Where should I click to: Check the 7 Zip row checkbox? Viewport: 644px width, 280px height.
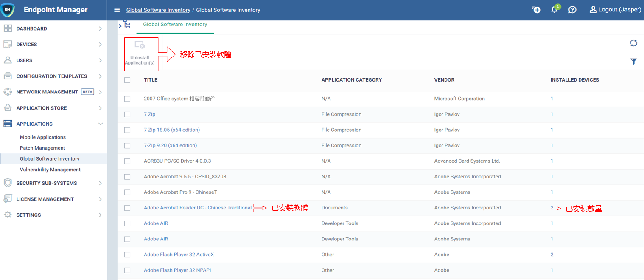click(x=127, y=114)
